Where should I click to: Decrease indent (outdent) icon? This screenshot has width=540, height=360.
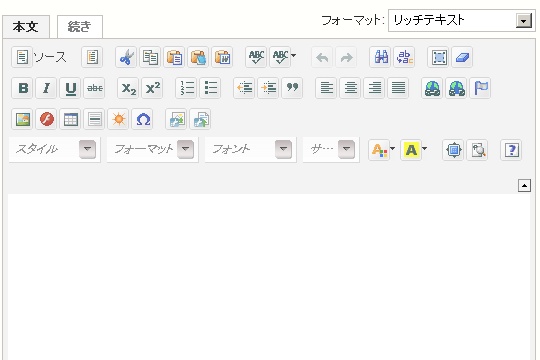pos(245,88)
